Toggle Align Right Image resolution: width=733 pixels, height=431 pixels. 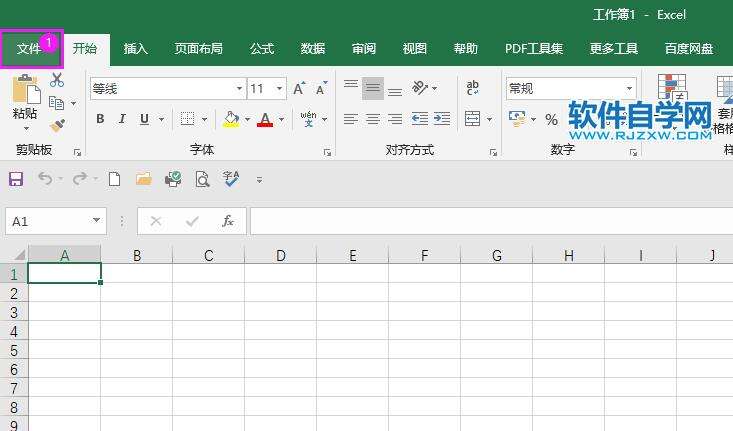(x=395, y=119)
